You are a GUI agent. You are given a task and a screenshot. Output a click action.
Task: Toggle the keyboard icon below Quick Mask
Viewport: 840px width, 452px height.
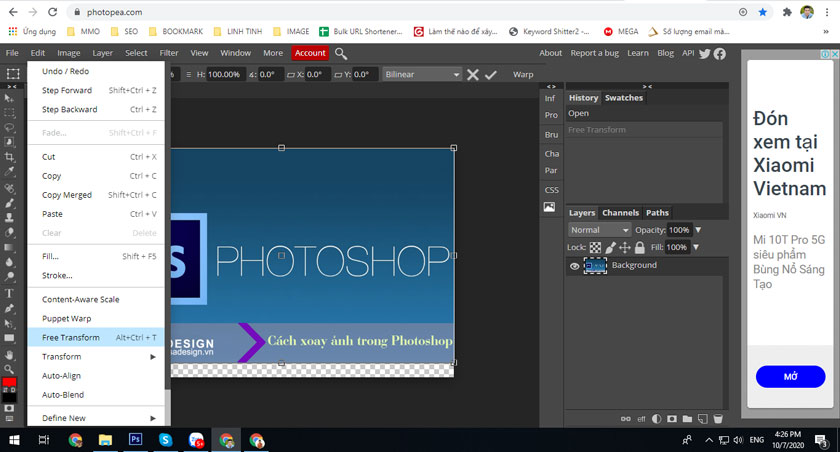point(9,419)
